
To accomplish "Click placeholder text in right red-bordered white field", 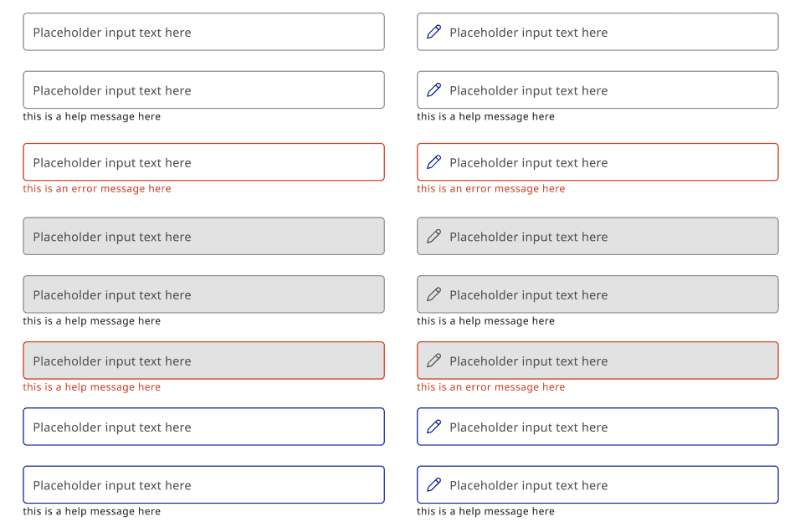I will click(528, 163).
